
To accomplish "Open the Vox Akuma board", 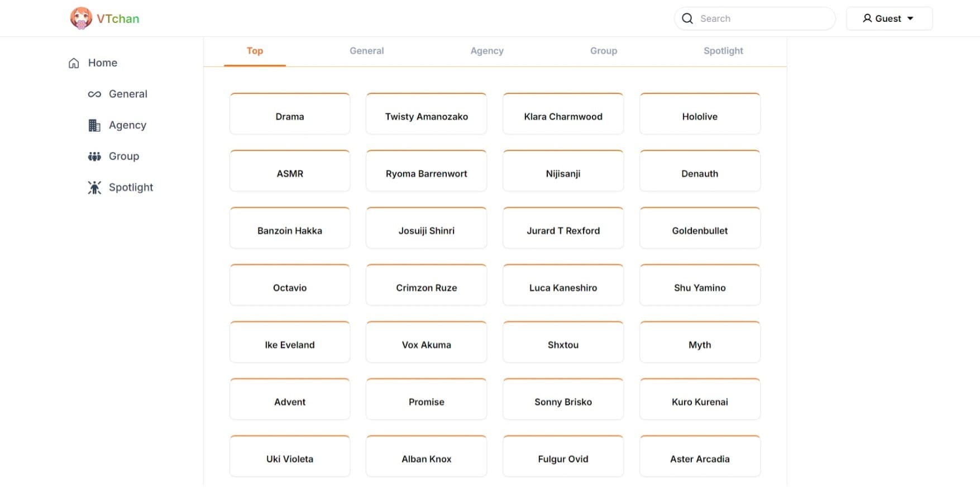I will [427, 342].
